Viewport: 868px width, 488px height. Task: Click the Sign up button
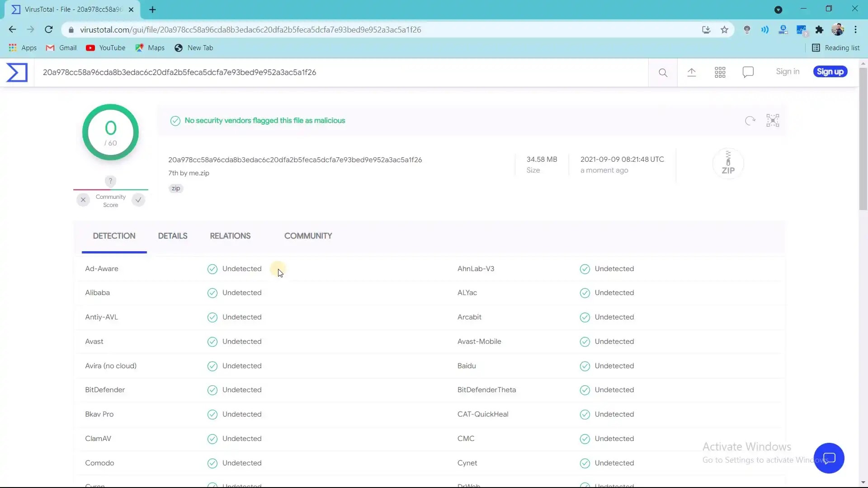tap(830, 72)
